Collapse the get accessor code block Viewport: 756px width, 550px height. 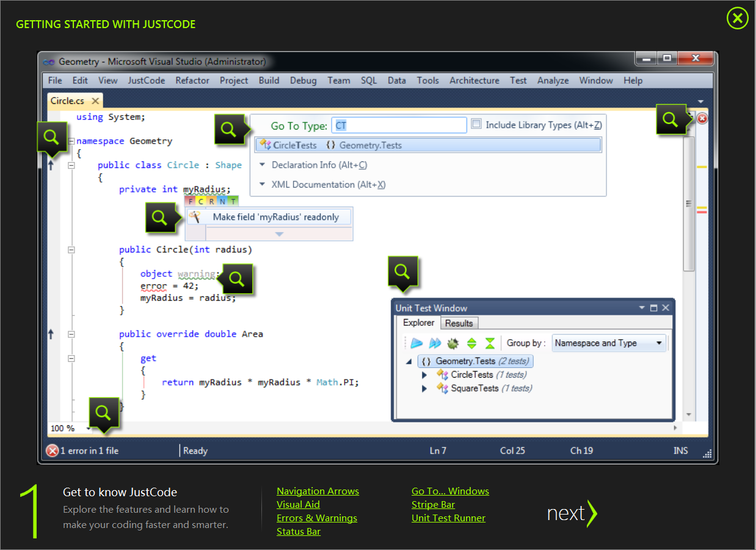[x=71, y=359]
